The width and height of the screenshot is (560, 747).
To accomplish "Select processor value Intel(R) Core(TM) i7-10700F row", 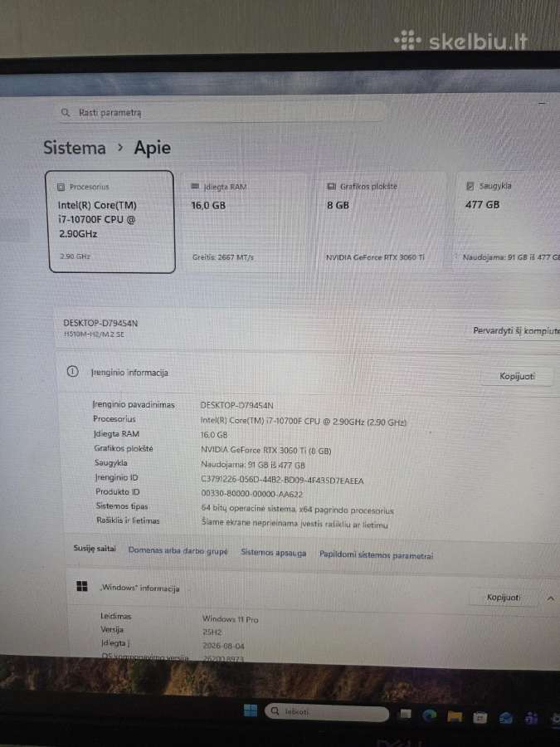I will point(304,422).
